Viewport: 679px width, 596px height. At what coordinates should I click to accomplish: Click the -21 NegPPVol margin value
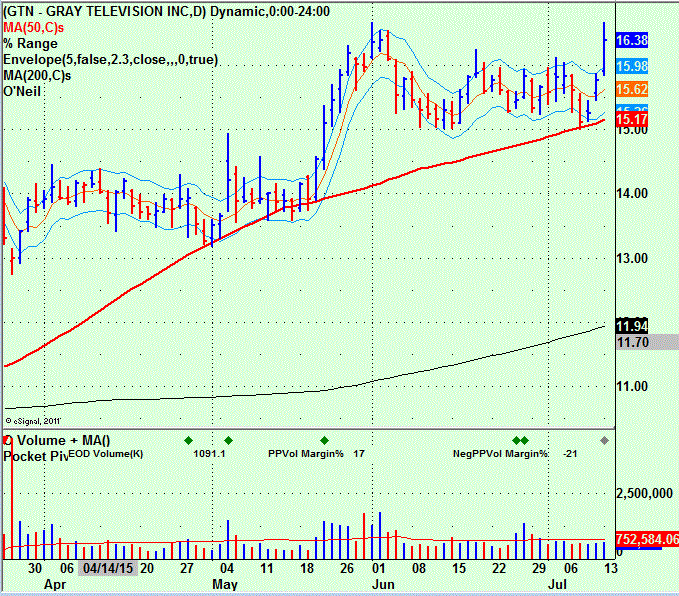[570, 453]
